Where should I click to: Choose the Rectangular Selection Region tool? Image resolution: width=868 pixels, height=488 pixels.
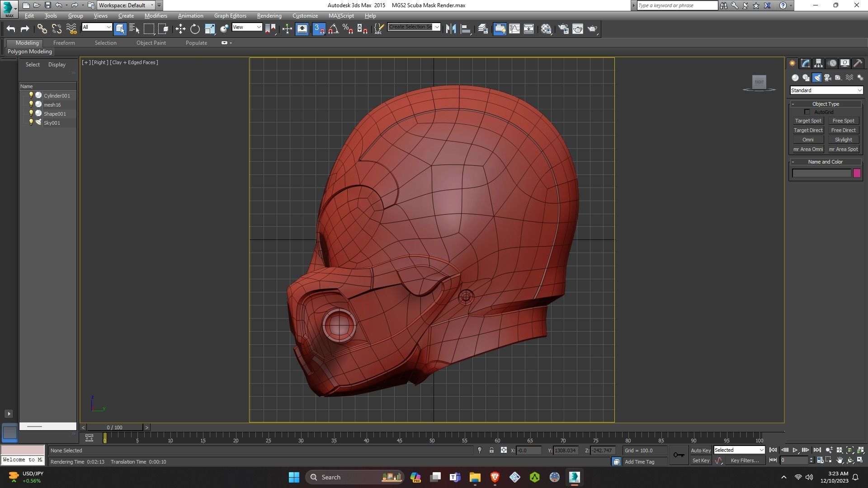pos(149,29)
